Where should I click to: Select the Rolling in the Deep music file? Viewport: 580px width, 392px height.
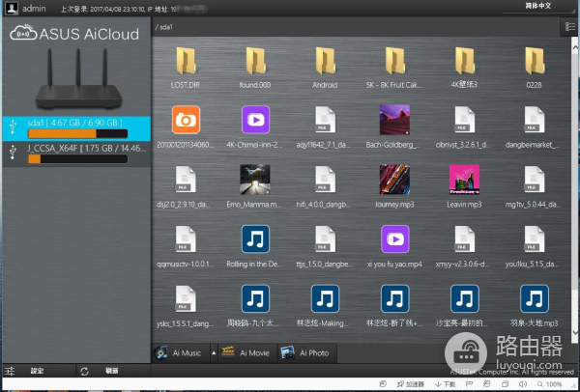[x=255, y=238]
